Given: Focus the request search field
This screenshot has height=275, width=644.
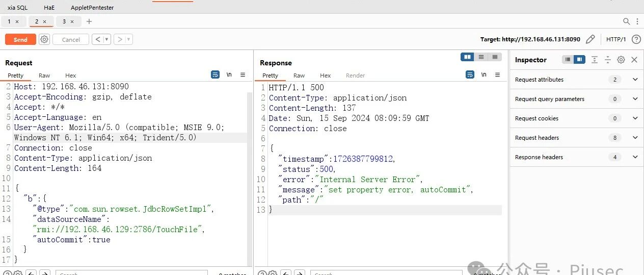Looking at the screenshot, I should click(131, 273).
